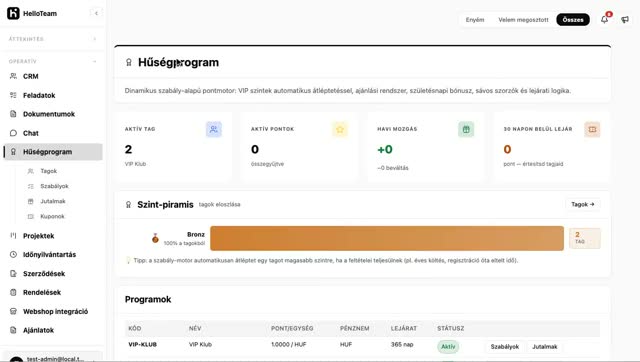This screenshot has width=640, height=362.
Task: Click the '365 nap' cell
Action: coord(402,344)
